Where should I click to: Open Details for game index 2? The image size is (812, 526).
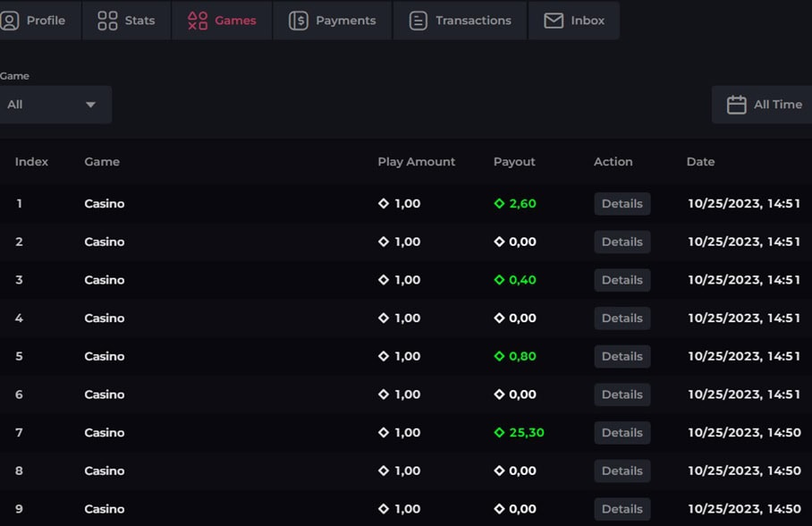point(622,242)
